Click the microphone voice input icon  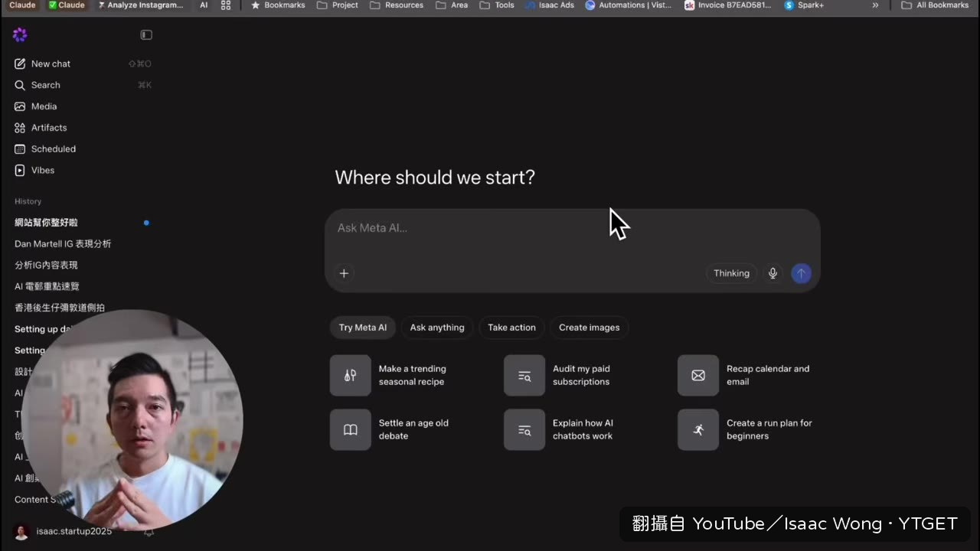click(773, 273)
